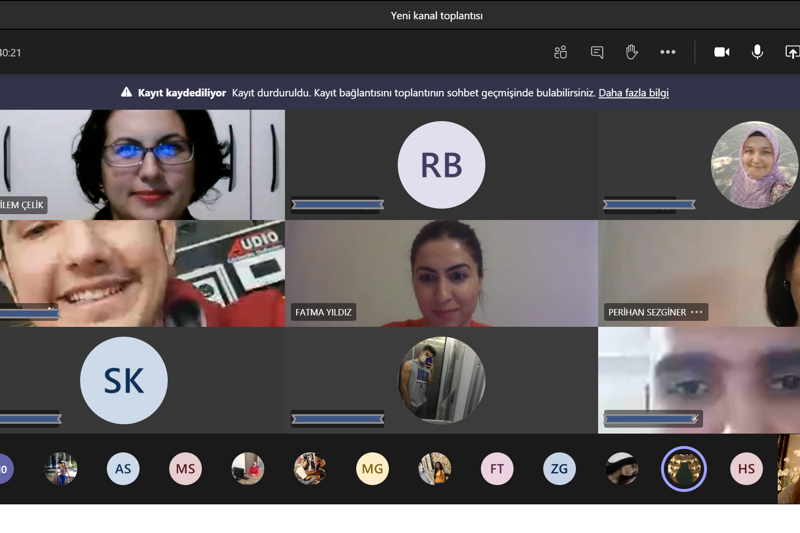The height and width of the screenshot is (533, 800).
Task: Click the ZG avatar in participant strip
Action: coord(559,468)
